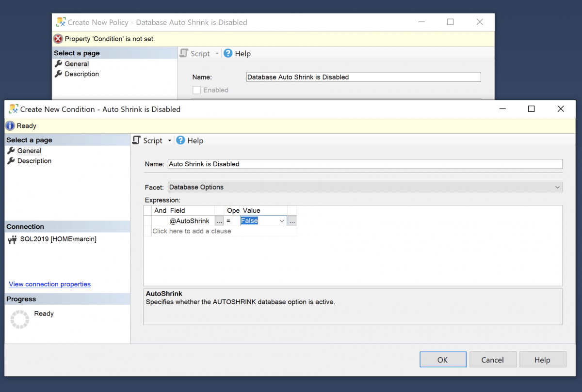Open the Script dropdown arrow
The width and height of the screenshot is (582, 392).
point(170,141)
